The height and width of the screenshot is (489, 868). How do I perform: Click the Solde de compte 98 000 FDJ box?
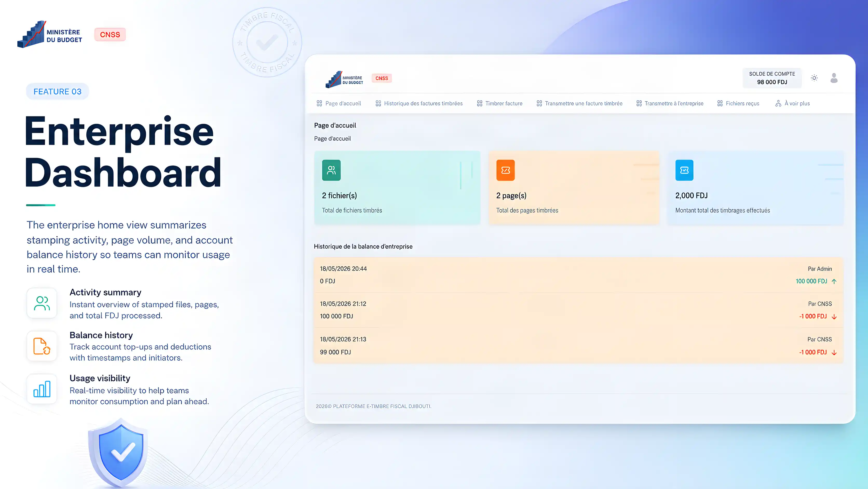[772, 78]
